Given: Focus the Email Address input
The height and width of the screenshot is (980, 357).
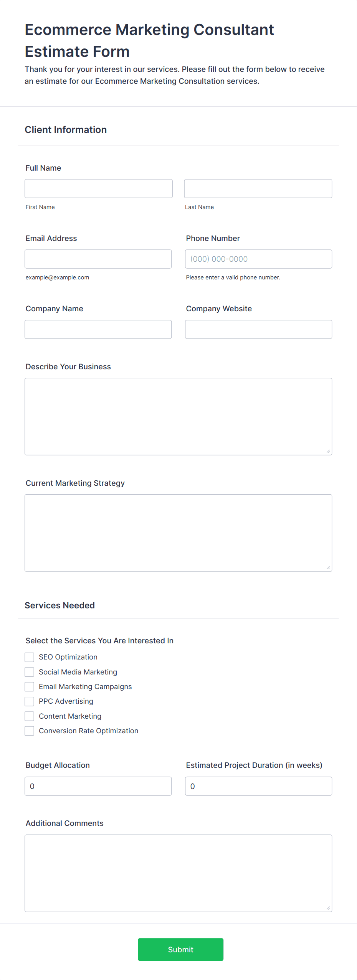Looking at the screenshot, I should pos(98,259).
